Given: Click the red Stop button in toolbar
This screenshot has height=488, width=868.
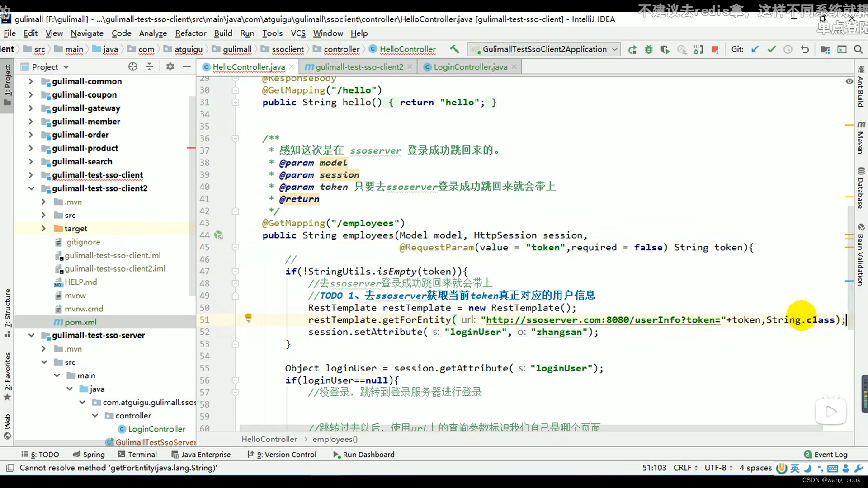Looking at the screenshot, I should 715,50.
